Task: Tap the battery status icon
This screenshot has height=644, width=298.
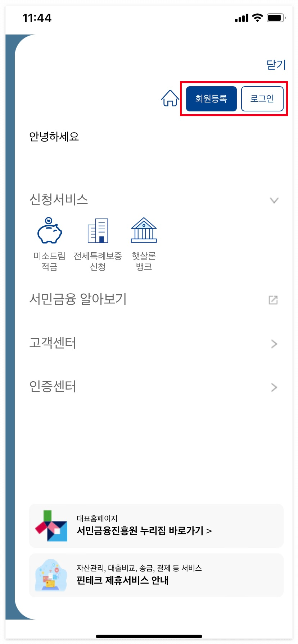Action: (276, 18)
